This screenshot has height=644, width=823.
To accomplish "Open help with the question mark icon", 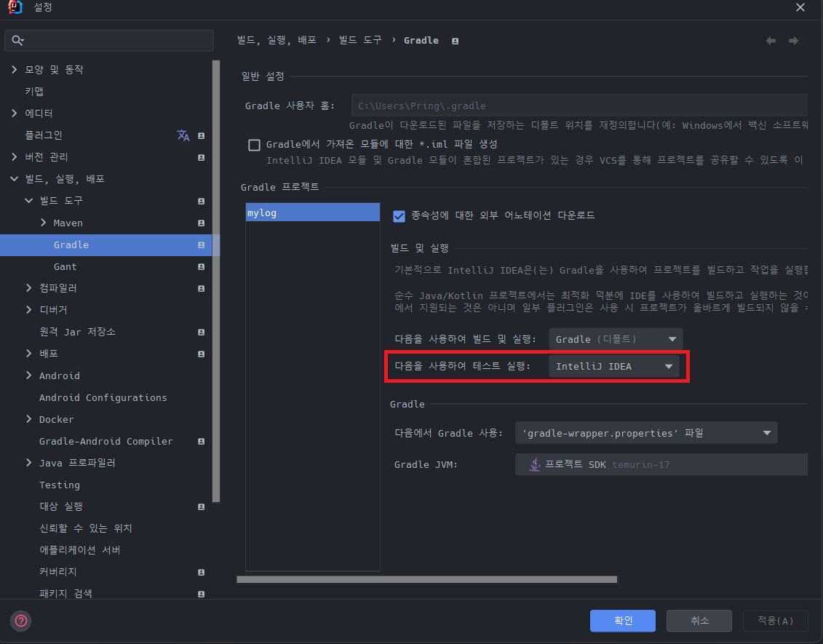I will tap(21, 621).
